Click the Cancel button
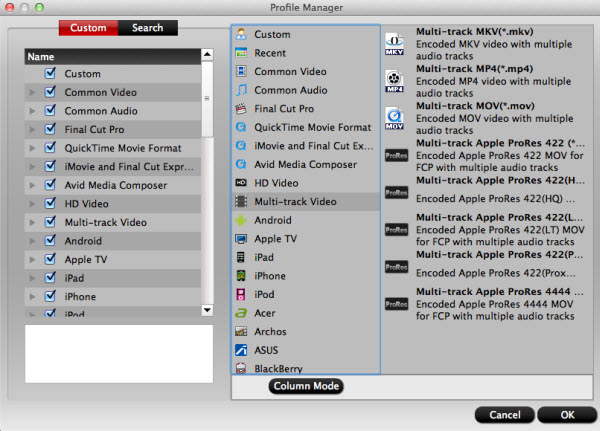 [505, 415]
